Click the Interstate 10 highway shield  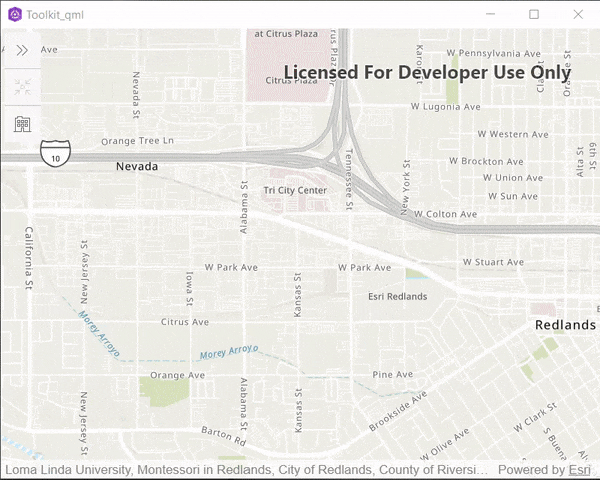pyautogui.click(x=55, y=153)
